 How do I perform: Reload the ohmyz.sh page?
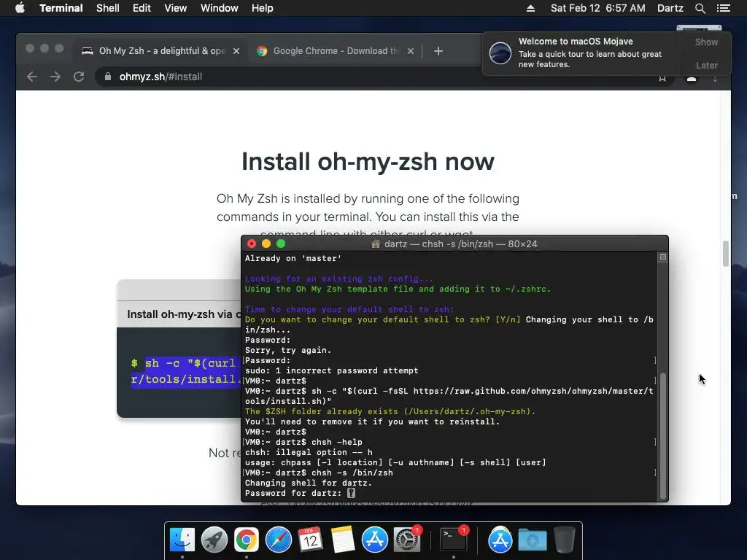pyautogui.click(x=79, y=77)
